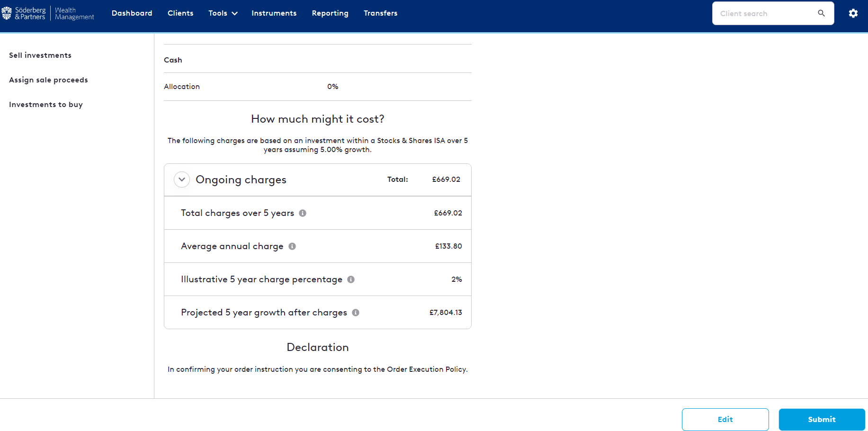
Task: Select the 2% charge percentage value
Action: pyautogui.click(x=456, y=279)
